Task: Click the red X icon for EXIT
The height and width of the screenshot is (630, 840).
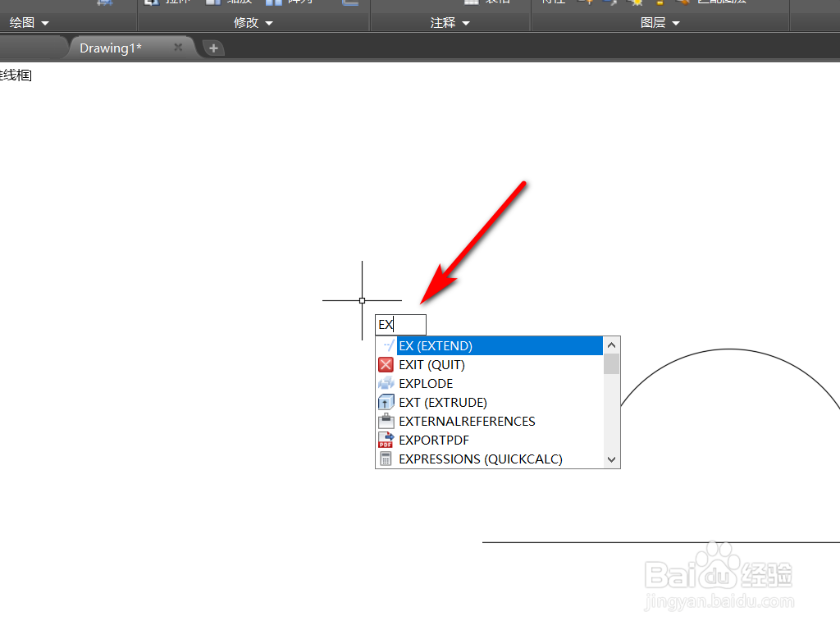Action: point(386,365)
